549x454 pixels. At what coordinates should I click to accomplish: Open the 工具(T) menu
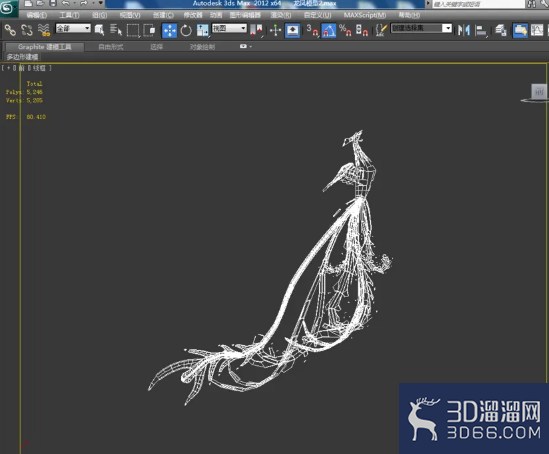pyautogui.click(x=69, y=15)
